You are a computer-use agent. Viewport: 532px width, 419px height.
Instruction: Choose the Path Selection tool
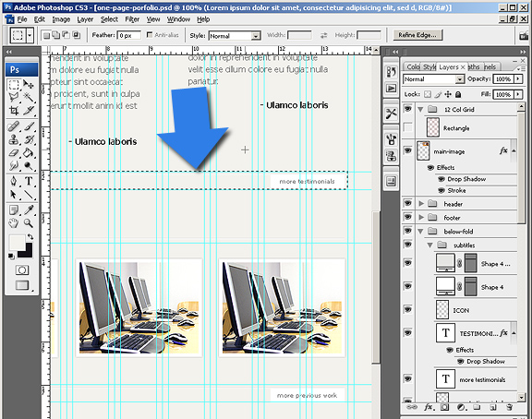[x=14, y=194]
